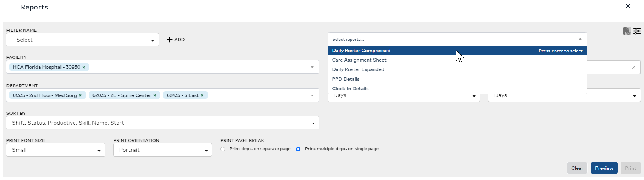The width and height of the screenshot is (644, 180).
Task: Pick Clock-In Details report option
Action: click(350, 89)
